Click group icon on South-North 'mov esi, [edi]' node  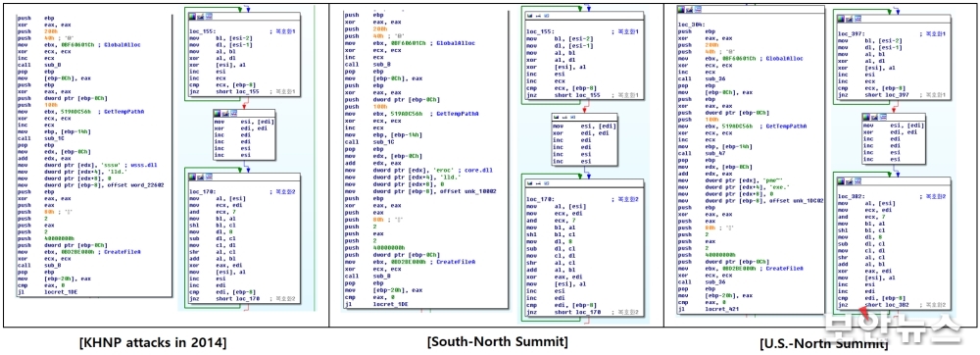click(x=572, y=117)
